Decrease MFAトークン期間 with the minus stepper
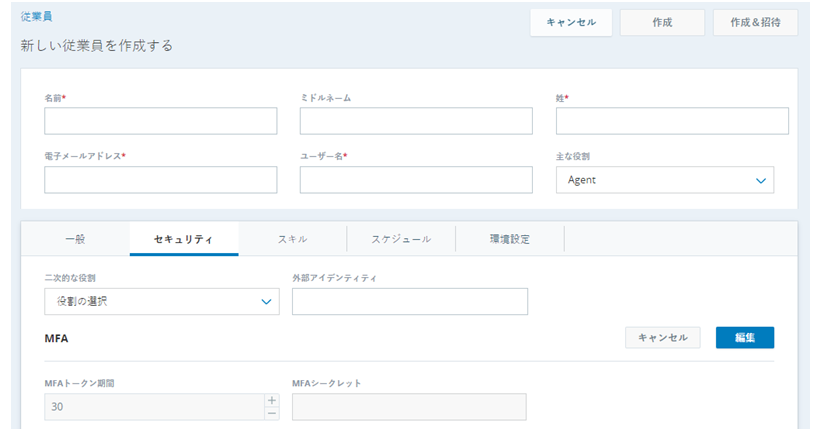The image size is (817, 434). 272,414
